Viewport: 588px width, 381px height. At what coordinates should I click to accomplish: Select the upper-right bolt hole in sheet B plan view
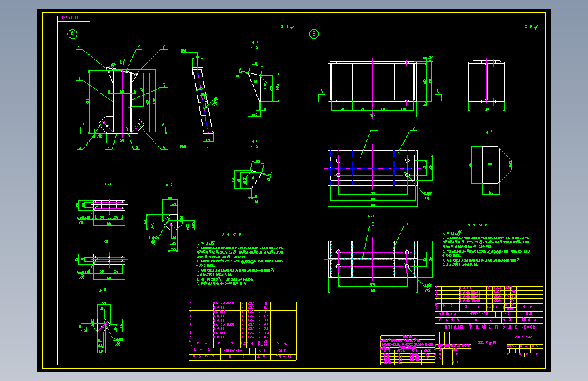pyautogui.click(x=407, y=161)
